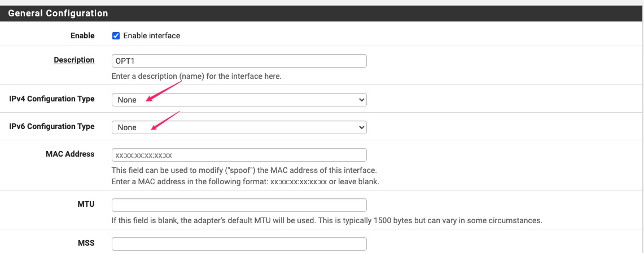This screenshot has width=644, height=253.
Task: Open the IPv6 Configuration Type dropdown
Action: (239, 127)
